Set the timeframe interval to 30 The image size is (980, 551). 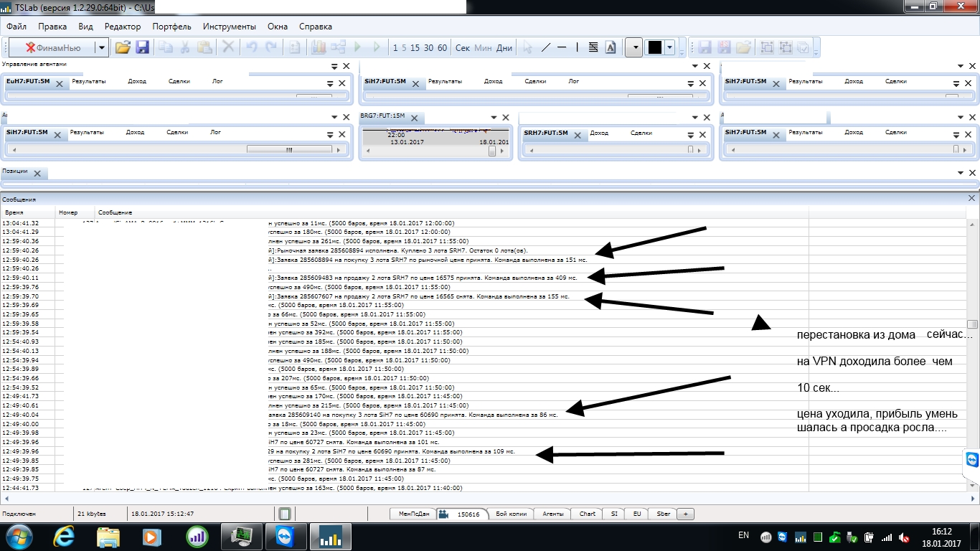click(x=428, y=47)
